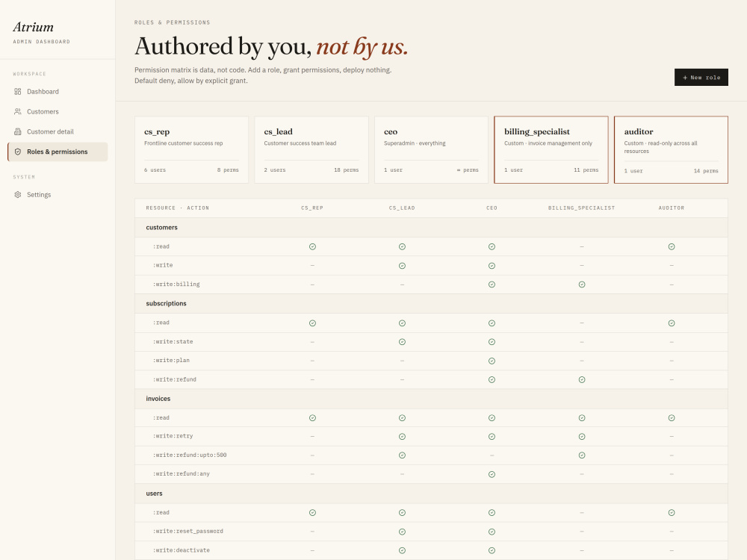This screenshot has height=560, width=747.
Task: Click check for invoices :write:retry under cs_lead
Action: tap(402, 437)
